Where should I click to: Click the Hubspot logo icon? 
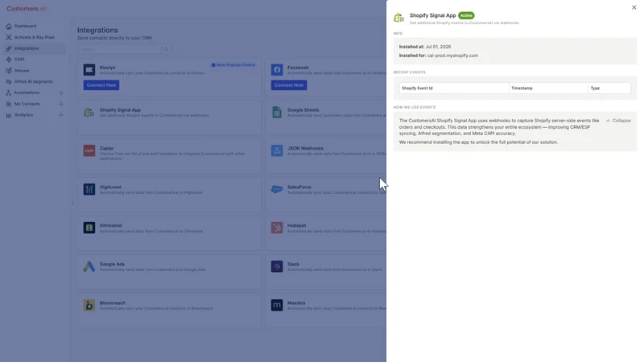[x=277, y=228]
